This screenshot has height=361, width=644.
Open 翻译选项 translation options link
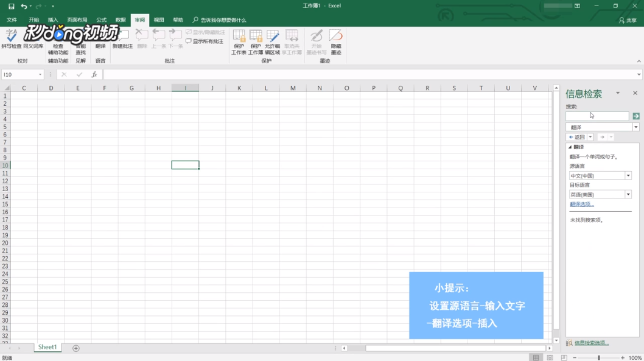[581, 205]
